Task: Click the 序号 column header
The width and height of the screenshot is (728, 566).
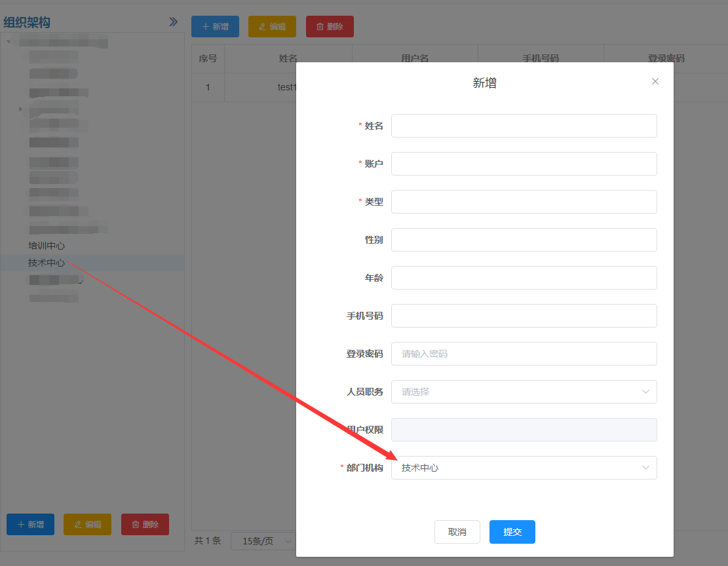Action: (x=208, y=58)
